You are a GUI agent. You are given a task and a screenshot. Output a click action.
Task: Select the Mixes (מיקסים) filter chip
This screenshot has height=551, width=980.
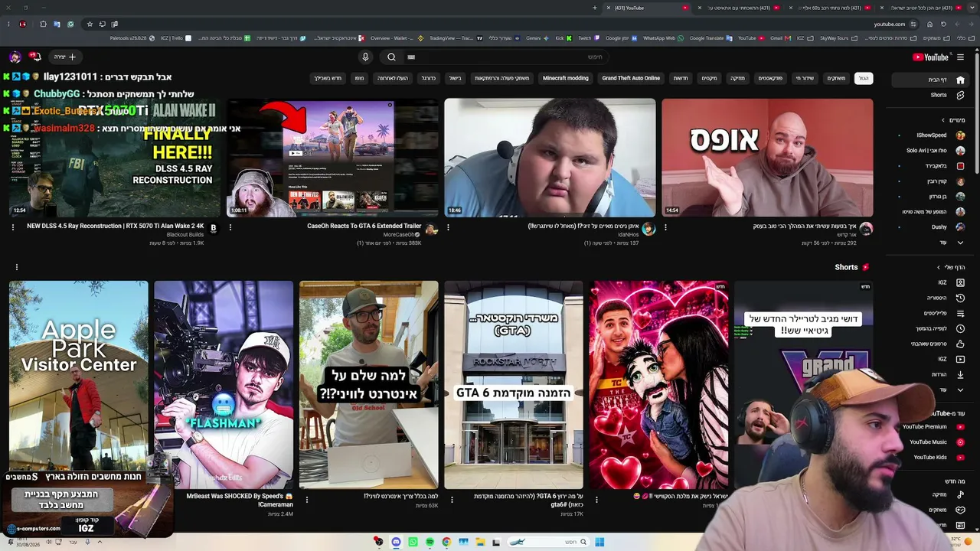[x=710, y=78]
